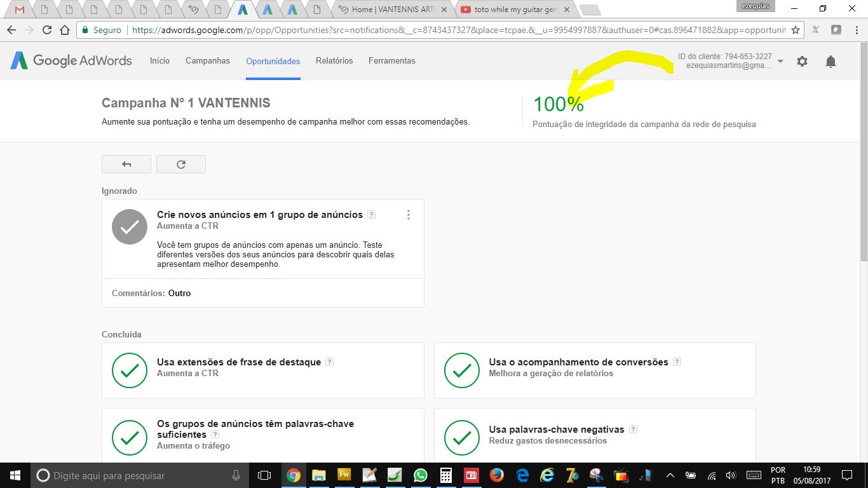
Task: Click 'Usa extensões de frase de destaque' card
Action: pyautogui.click(x=263, y=370)
